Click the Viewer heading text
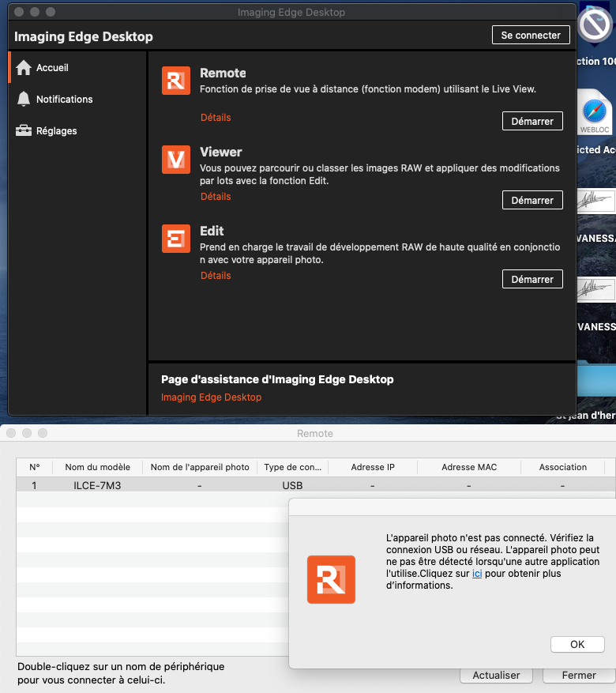616x693 pixels. [221, 152]
